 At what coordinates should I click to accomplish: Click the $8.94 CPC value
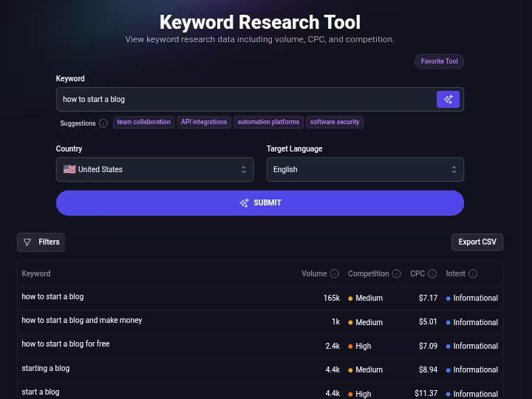428,369
